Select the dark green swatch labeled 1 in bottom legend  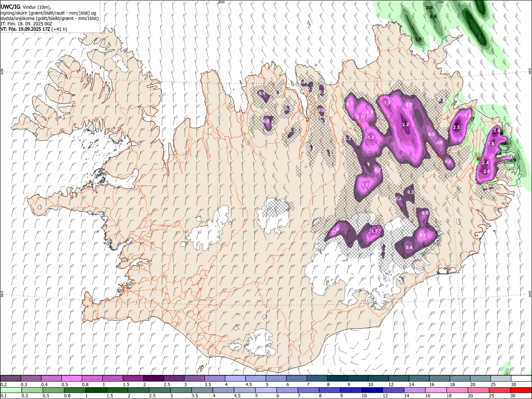(x=96, y=390)
